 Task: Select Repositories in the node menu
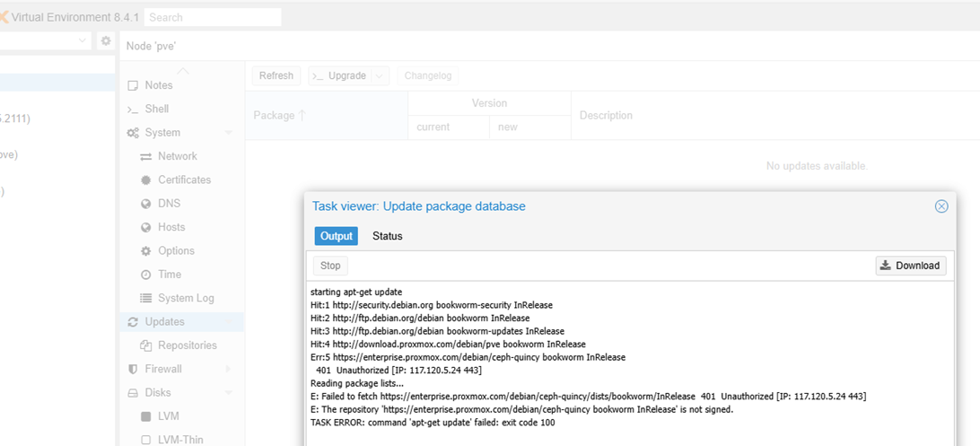point(188,345)
